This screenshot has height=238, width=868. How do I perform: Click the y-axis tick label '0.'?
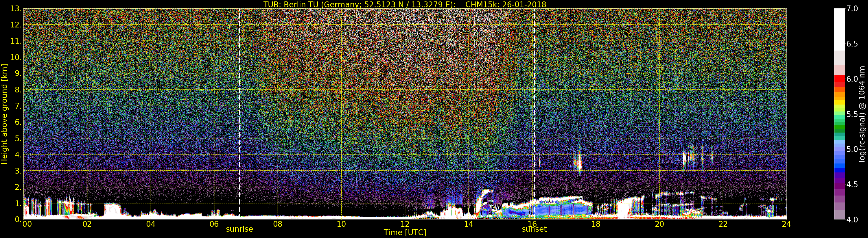pos(18,220)
